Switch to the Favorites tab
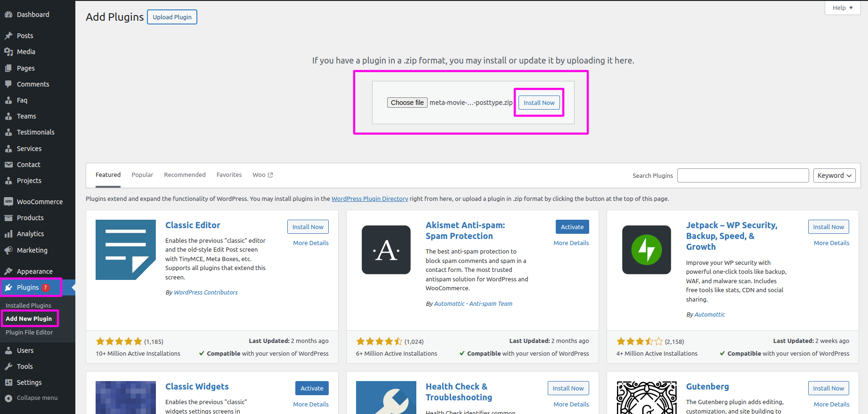This screenshot has height=414, width=868. pos(229,175)
